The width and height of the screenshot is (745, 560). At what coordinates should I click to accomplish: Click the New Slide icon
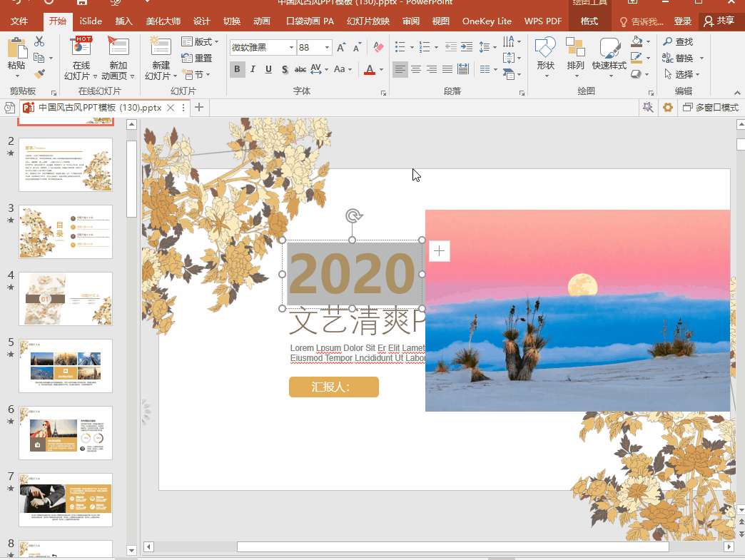(x=161, y=46)
